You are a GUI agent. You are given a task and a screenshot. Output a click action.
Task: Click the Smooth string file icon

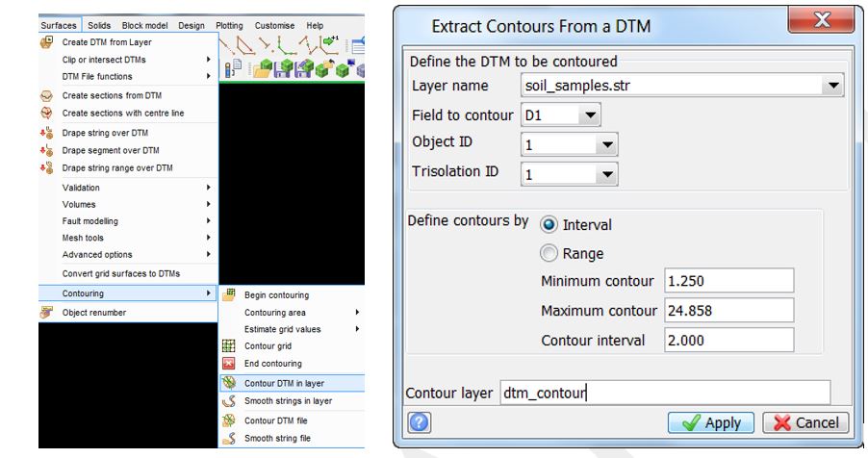(229, 438)
